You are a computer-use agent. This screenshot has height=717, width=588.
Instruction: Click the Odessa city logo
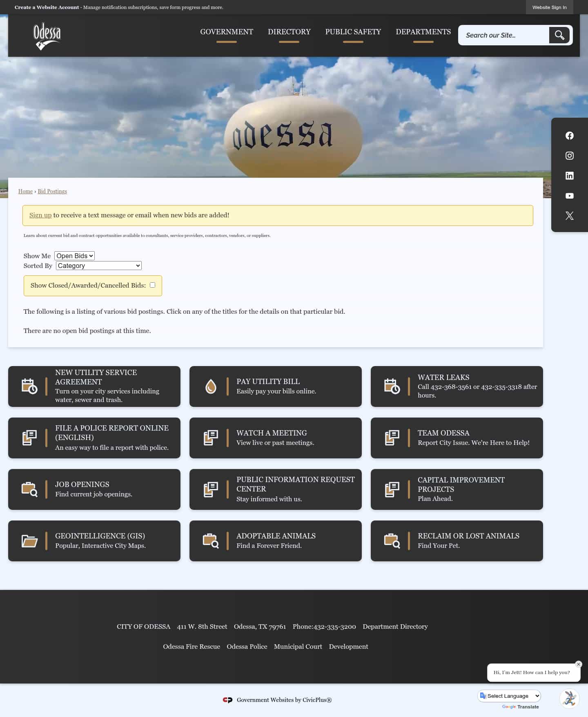[47, 36]
